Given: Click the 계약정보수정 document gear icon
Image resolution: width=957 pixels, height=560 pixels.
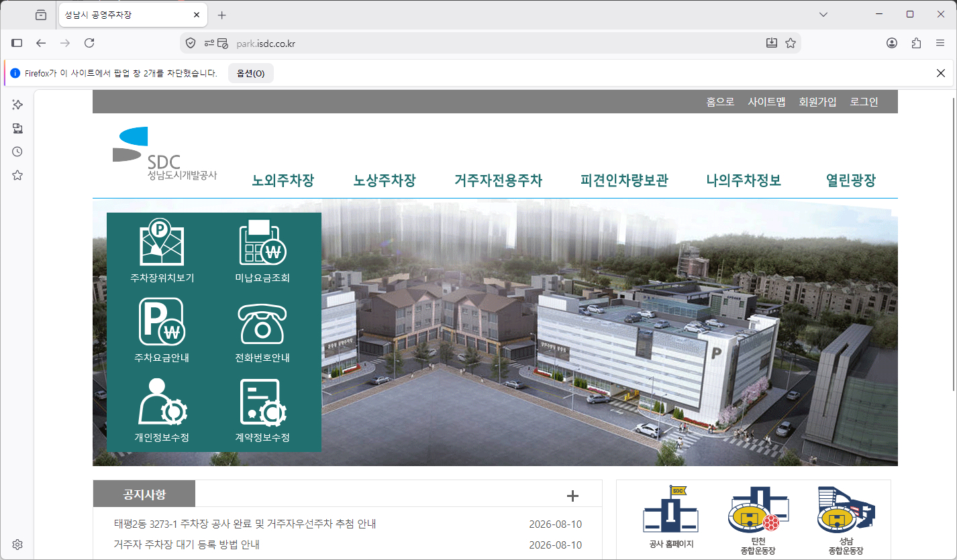Looking at the screenshot, I should tap(263, 403).
